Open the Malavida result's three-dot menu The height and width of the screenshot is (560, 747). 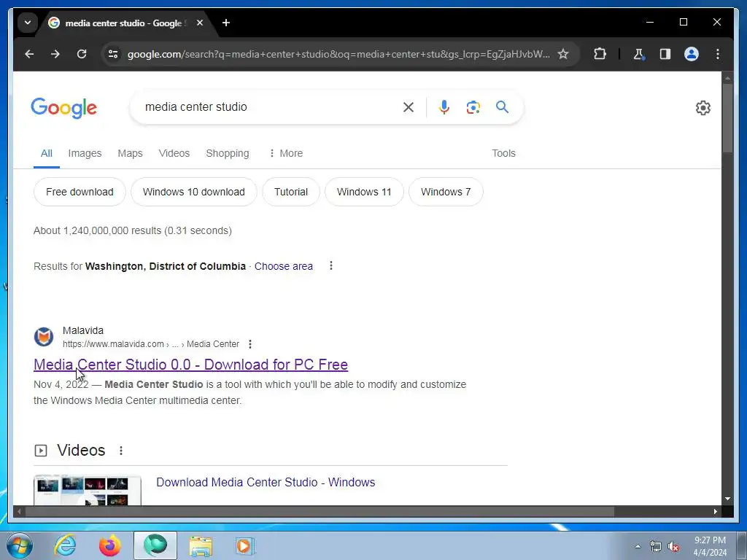250,344
